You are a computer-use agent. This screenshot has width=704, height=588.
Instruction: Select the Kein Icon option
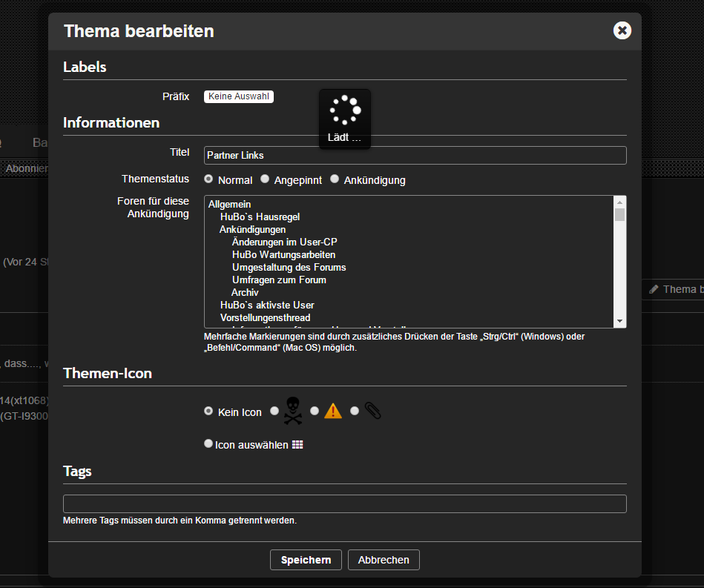208,411
